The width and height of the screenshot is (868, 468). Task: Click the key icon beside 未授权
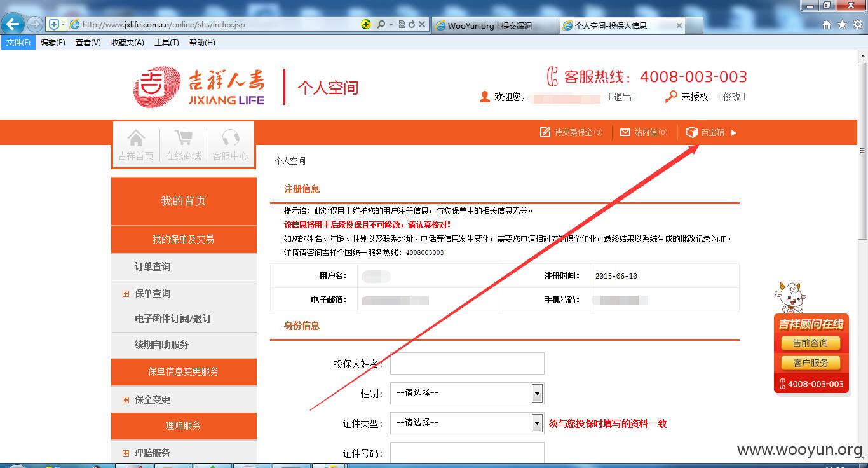(x=671, y=97)
